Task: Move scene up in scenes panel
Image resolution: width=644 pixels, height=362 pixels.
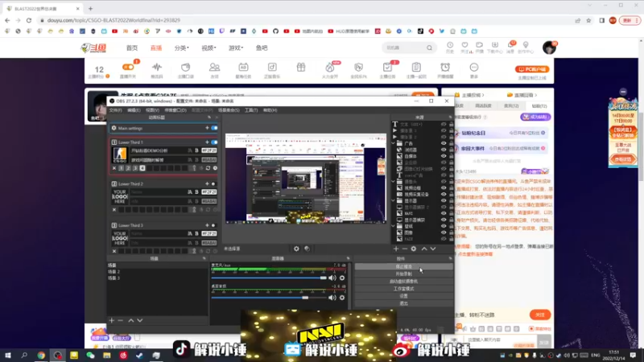Action: 131,320
